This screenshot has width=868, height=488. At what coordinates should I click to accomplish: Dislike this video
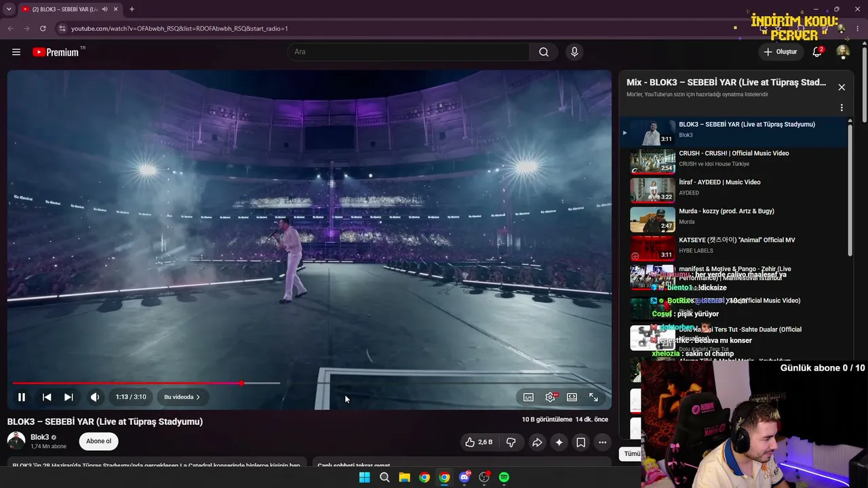point(511,443)
